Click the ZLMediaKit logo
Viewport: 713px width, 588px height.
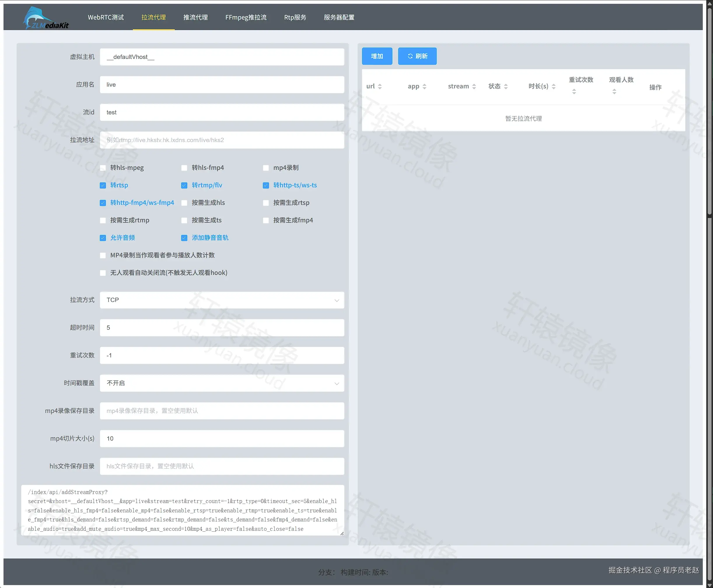[x=46, y=18]
